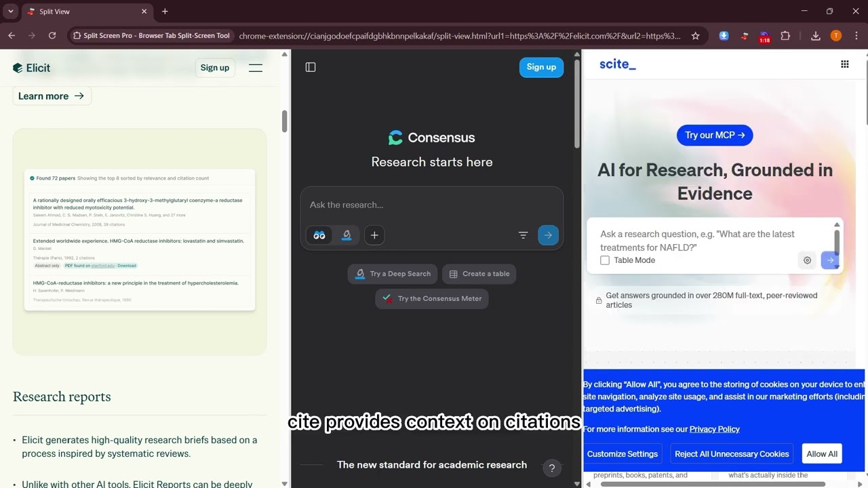
Task: Bookmark this page with the star icon
Action: click(x=695, y=36)
